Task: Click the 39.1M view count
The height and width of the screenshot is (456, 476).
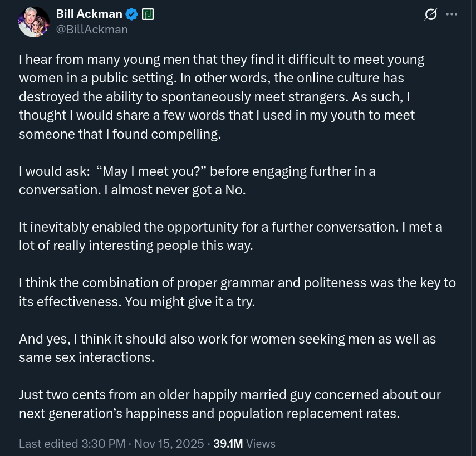Action: click(x=228, y=443)
